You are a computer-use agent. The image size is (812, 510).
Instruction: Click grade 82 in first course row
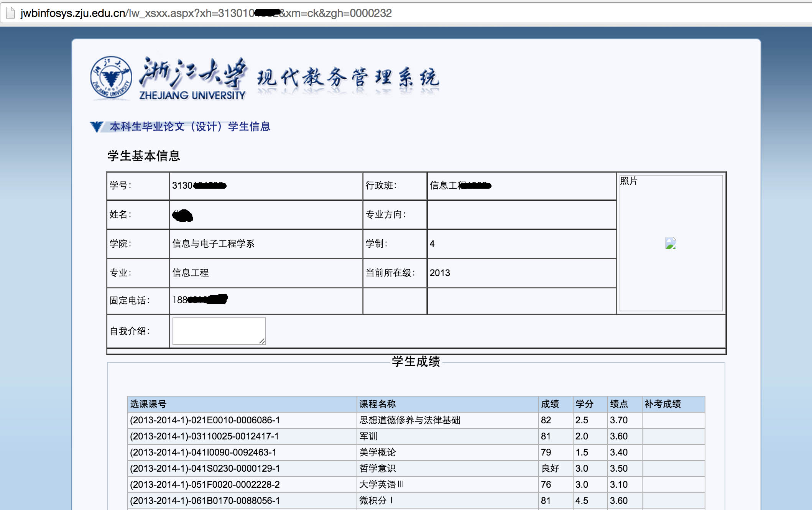point(546,420)
